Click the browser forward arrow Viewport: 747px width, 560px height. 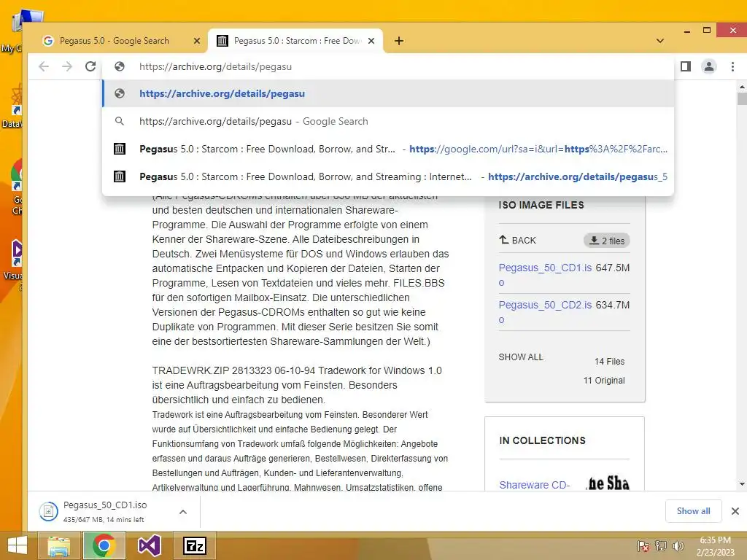point(67,66)
